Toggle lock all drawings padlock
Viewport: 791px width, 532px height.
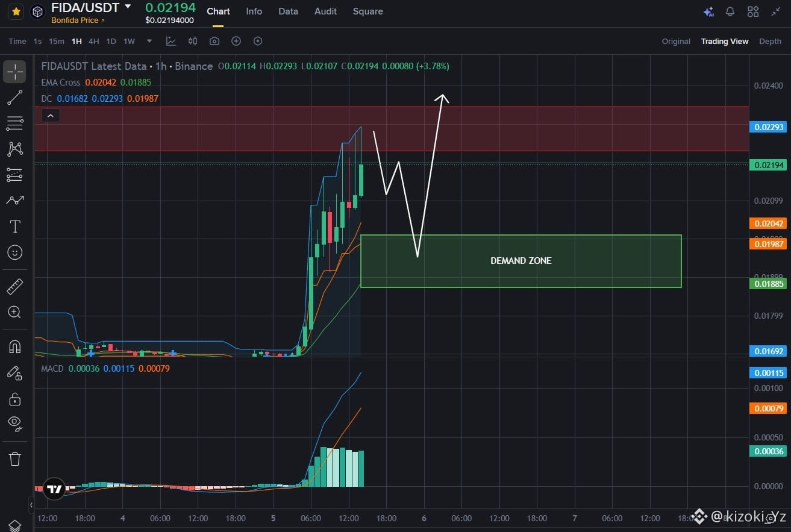coord(15,398)
